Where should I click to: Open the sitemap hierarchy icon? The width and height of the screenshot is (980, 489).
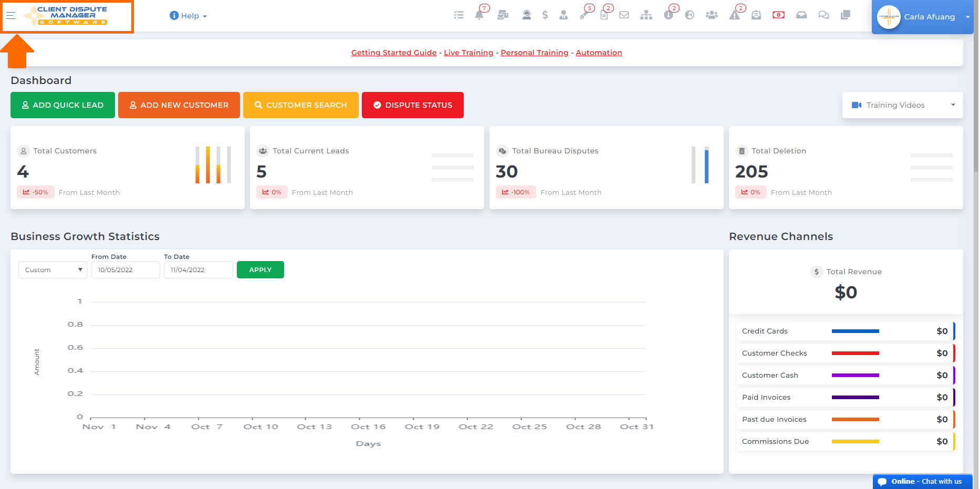[x=647, y=15]
